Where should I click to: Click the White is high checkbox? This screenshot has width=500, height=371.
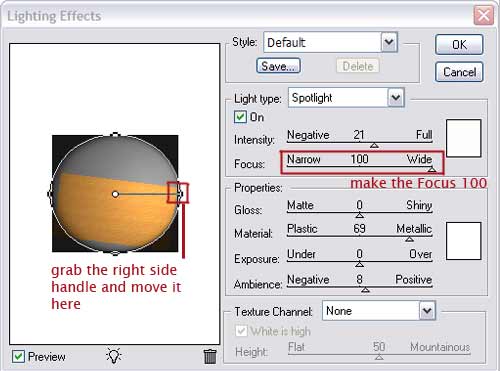click(x=241, y=331)
